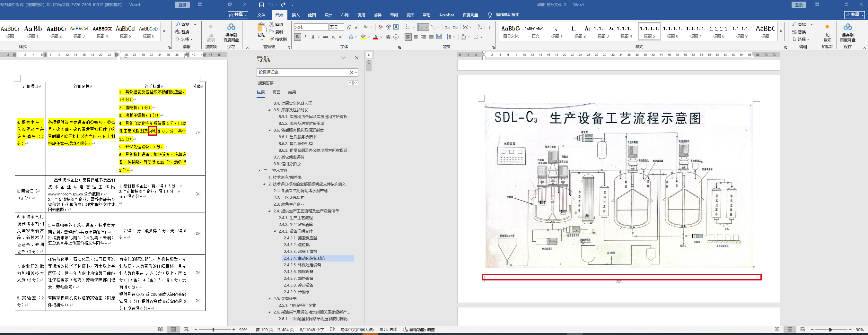Center-align the paragraph text
This screenshot has width=868, height=335.
click(x=416, y=37)
